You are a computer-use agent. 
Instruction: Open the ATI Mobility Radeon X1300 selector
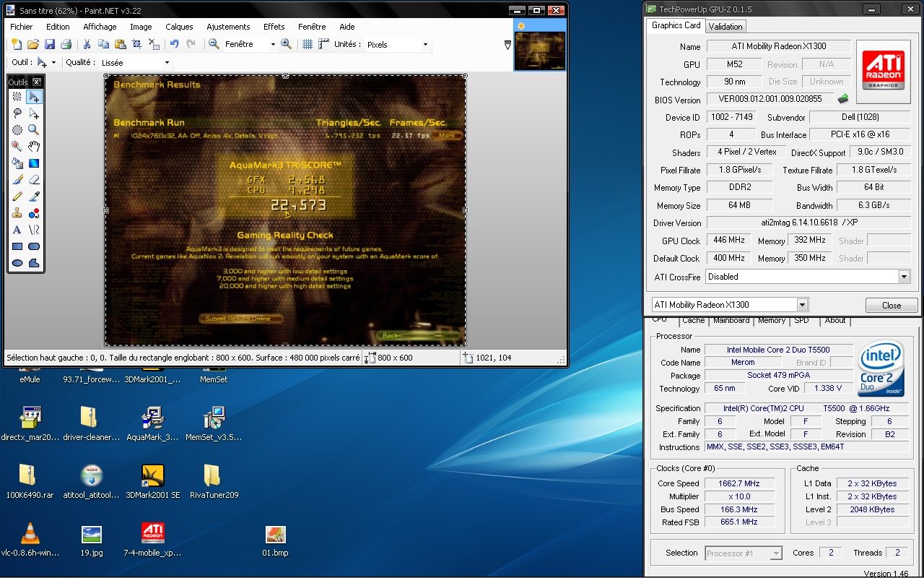[730, 305]
